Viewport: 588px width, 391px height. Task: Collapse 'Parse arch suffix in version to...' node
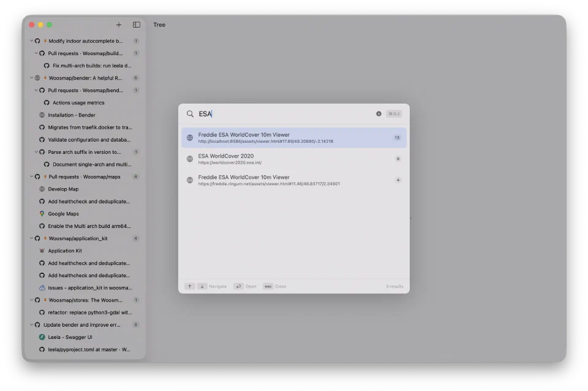click(36, 152)
